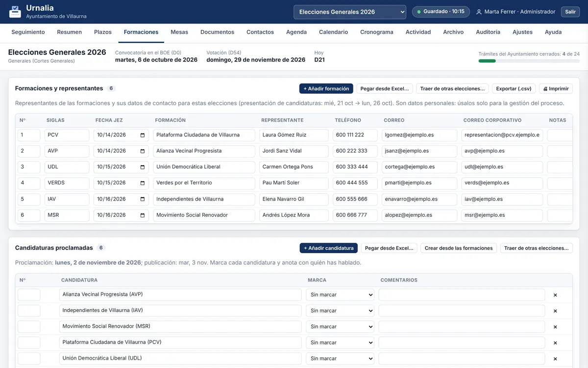The height and width of the screenshot is (368, 588).
Task: Expand the Marca dropdown for Alianza Vecinal Progresista
Action: click(340, 295)
